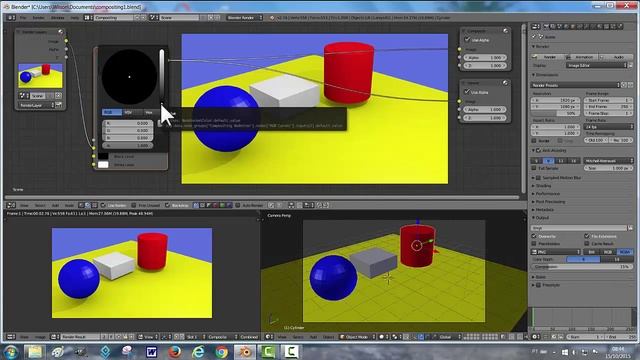Click the render button icon beside RenderLayer dropdown
The height and width of the screenshot is (360, 640).
(59, 105)
